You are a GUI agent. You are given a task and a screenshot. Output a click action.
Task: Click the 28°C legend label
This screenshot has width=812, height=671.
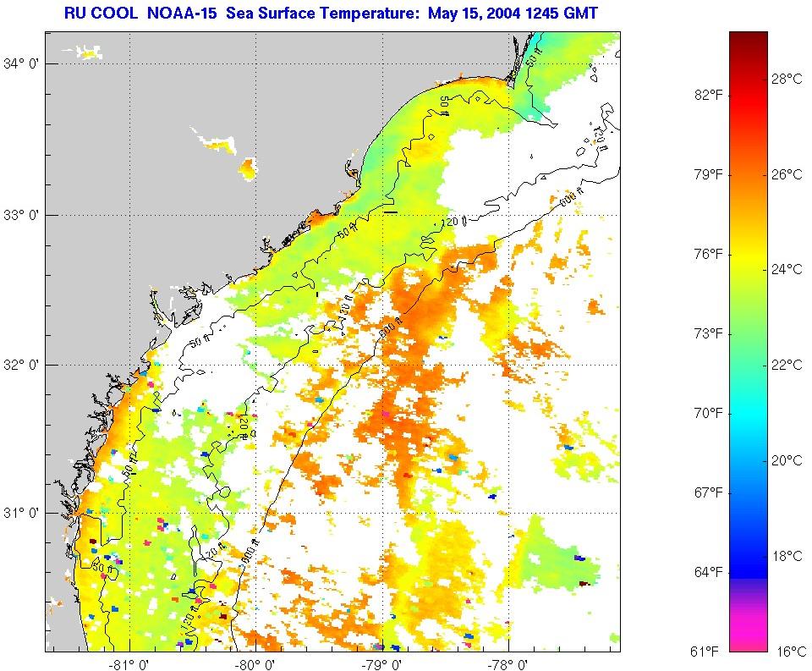(787, 79)
